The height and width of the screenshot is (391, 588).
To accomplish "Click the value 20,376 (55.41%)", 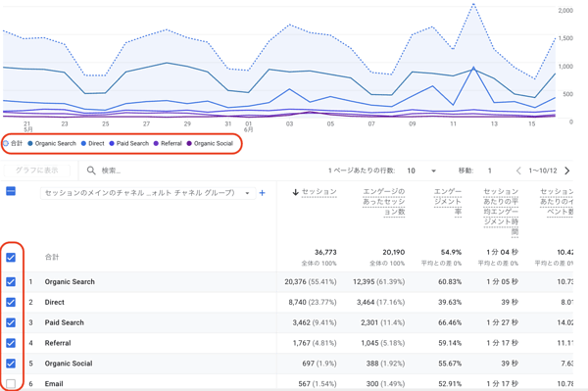I will pos(311,282).
